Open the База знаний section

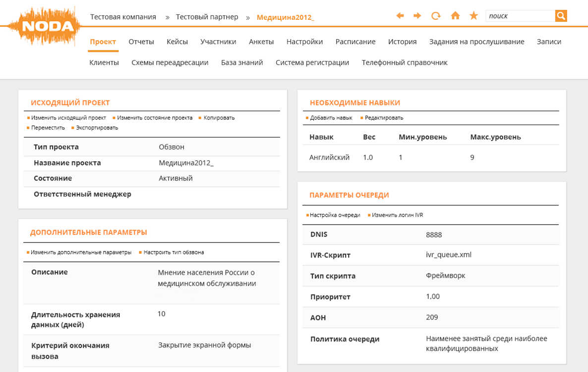tap(242, 62)
